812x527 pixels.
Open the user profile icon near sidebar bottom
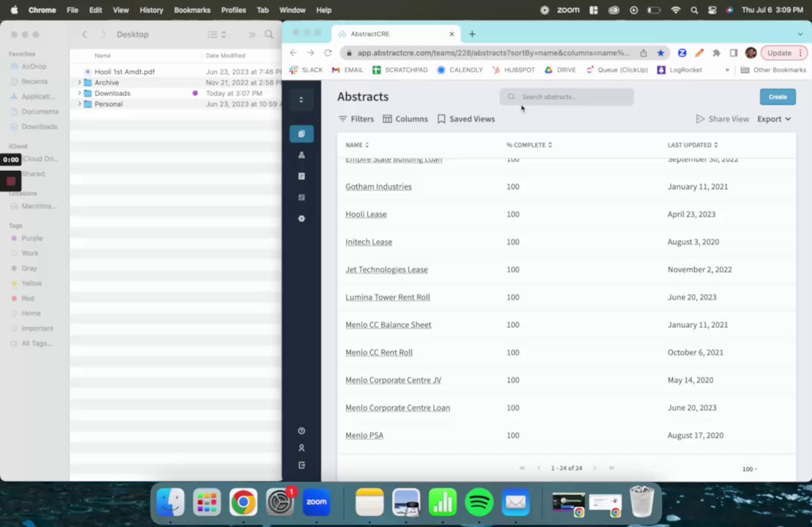(301, 448)
